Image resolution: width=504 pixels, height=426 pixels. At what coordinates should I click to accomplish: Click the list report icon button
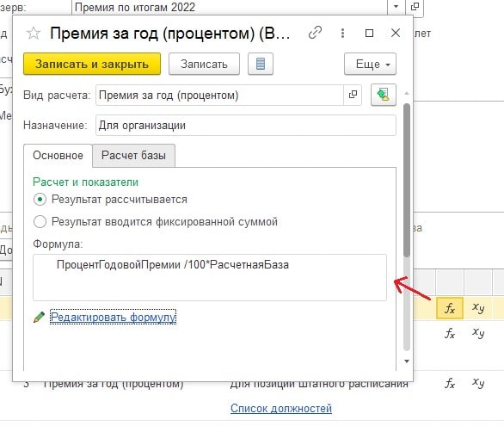261,64
